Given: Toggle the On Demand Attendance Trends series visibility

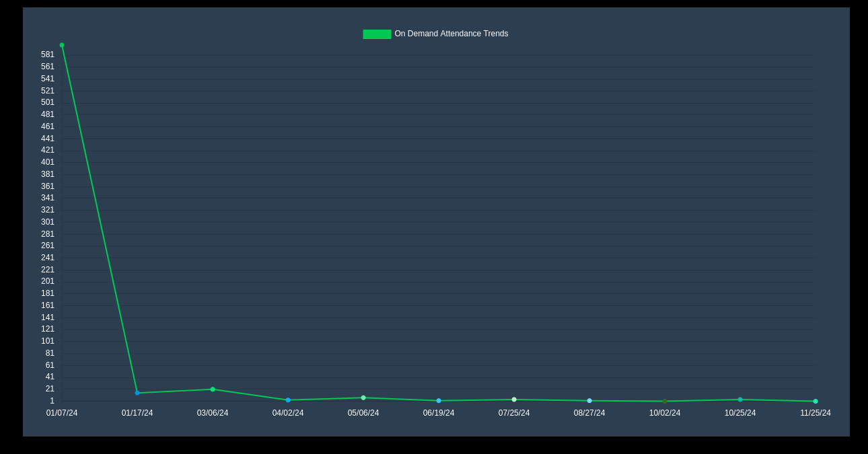Looking at the screenshot, I should coord(377,34).
